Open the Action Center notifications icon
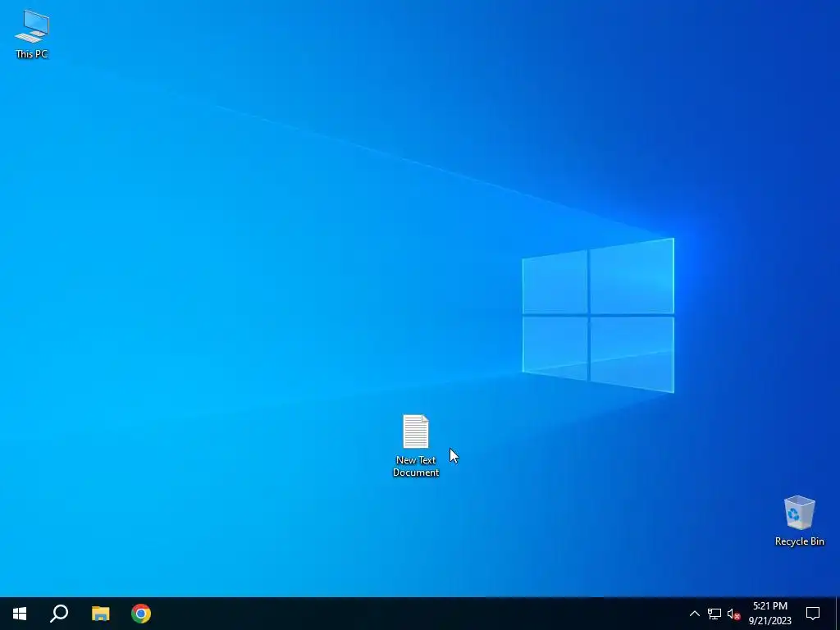840x630 pixels. click(813, 614)
